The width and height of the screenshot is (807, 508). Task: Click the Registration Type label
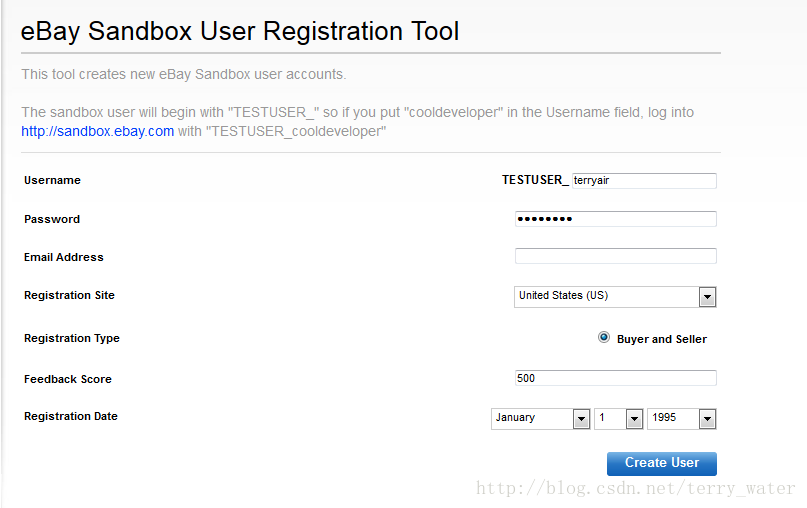(72, 338)
